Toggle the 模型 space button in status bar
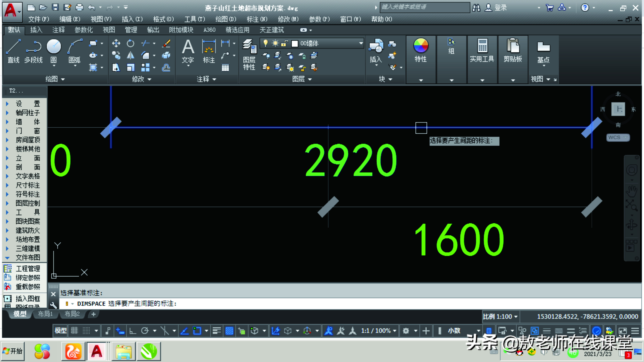This screenshot has width=644, height=362. click(x=61, y=331)
